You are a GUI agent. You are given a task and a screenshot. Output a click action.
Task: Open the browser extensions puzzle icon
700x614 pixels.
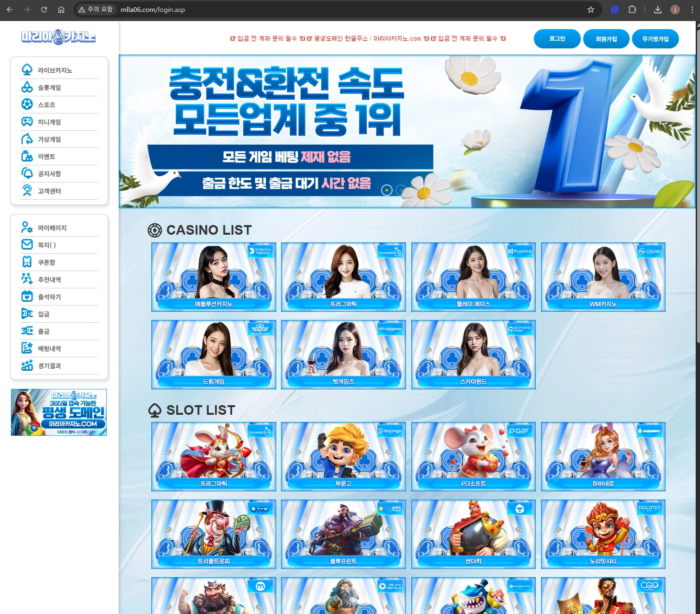pyautogui.click(x=632, y=10)
